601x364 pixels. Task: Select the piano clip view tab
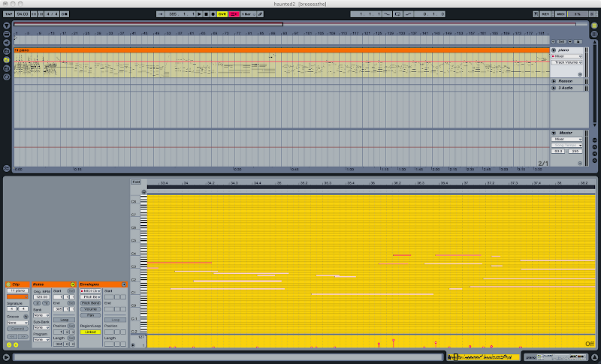(x=532, y=356)
